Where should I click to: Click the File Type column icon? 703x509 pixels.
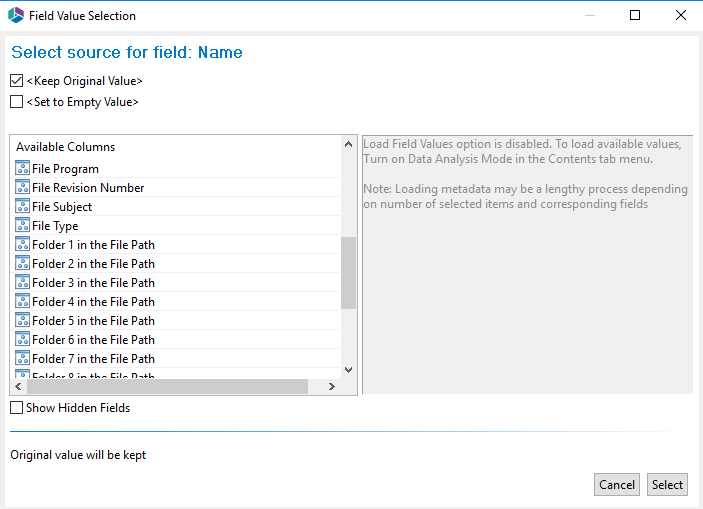(x=23, y=226)
